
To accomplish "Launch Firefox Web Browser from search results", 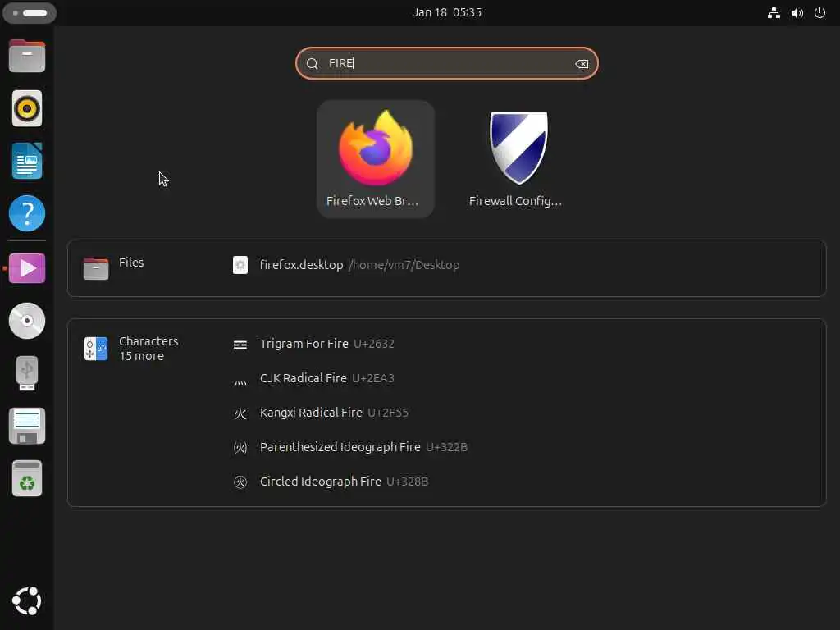I will [x=375, y=159].
